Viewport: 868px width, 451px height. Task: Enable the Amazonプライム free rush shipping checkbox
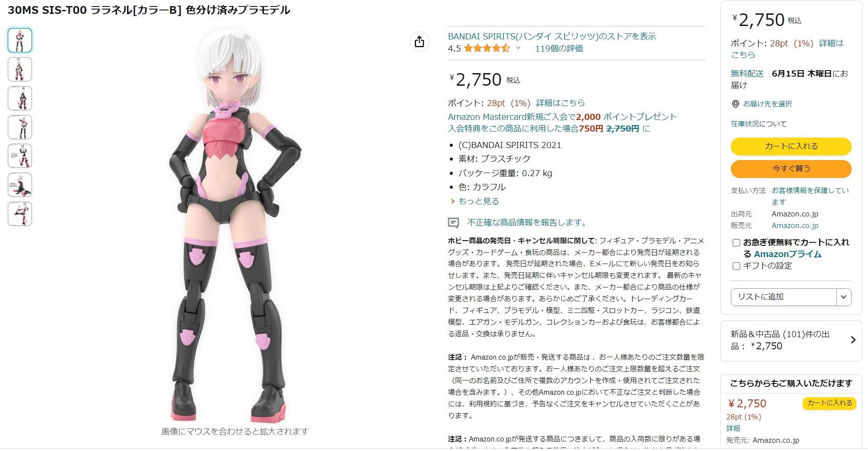[x=736, y=243]
